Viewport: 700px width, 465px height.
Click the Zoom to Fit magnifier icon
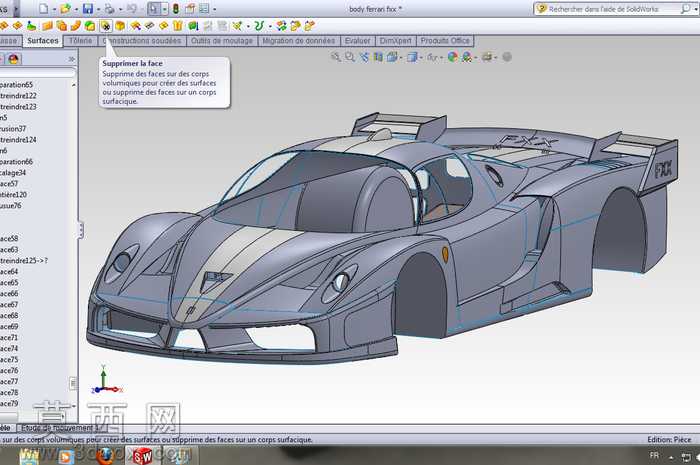(336, 57)
